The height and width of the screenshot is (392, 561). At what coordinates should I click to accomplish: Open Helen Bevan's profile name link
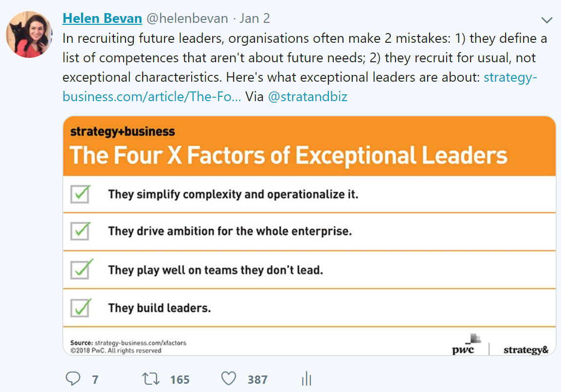[102, 18]
